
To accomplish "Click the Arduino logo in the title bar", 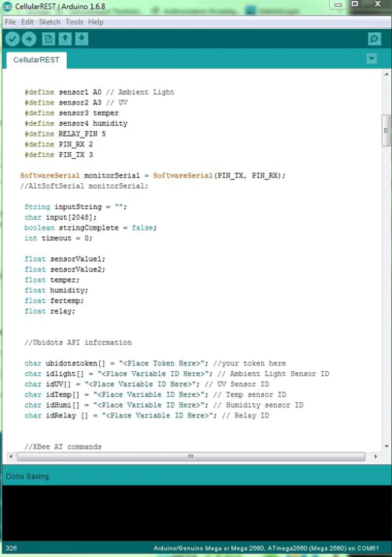I will click(7, 6).
